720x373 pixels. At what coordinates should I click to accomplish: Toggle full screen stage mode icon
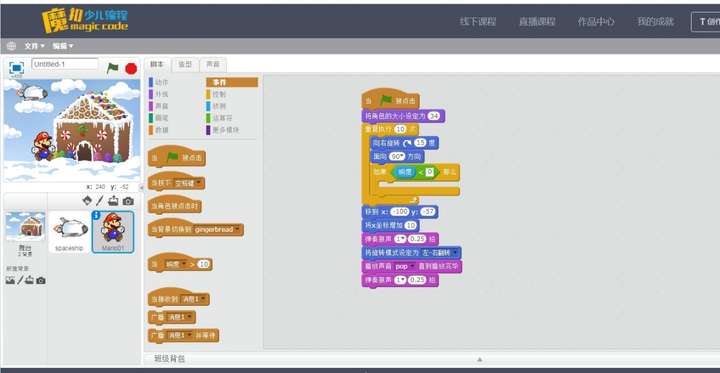tap(17, 68)
